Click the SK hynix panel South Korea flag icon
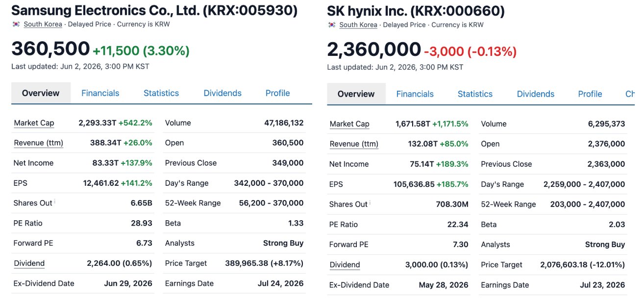 tap(332, 25)
